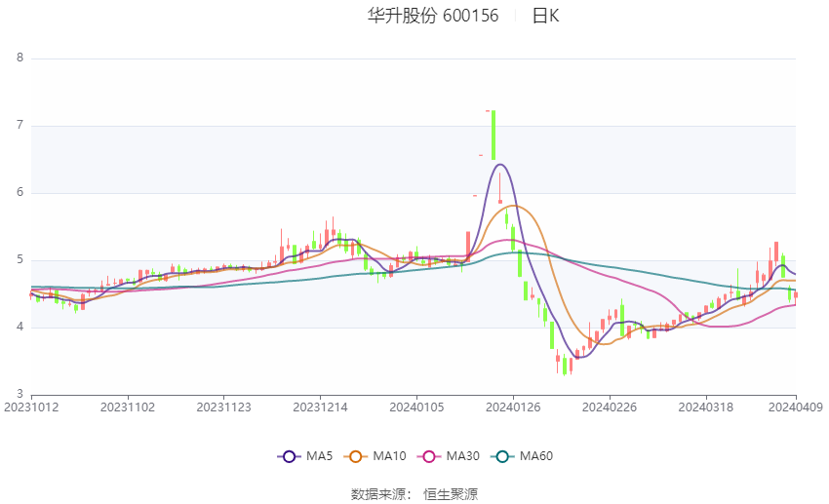Click the chart title 华升股份 600156

[x=433, y=16]
